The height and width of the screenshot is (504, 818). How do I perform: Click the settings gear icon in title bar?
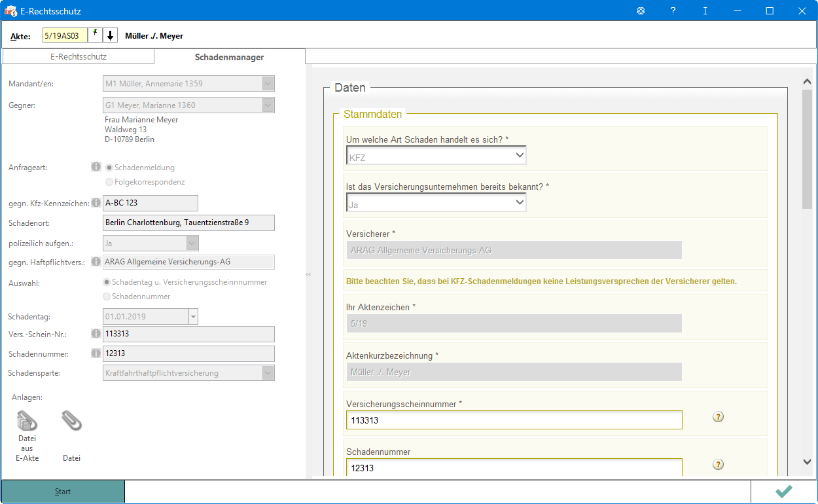tap(641, 11)
